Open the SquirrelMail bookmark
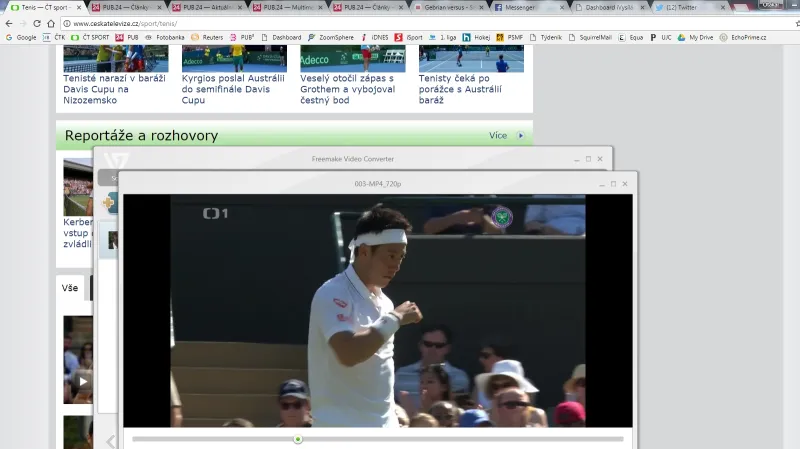This screenshot has width=800, height=449. coord(590,37)
